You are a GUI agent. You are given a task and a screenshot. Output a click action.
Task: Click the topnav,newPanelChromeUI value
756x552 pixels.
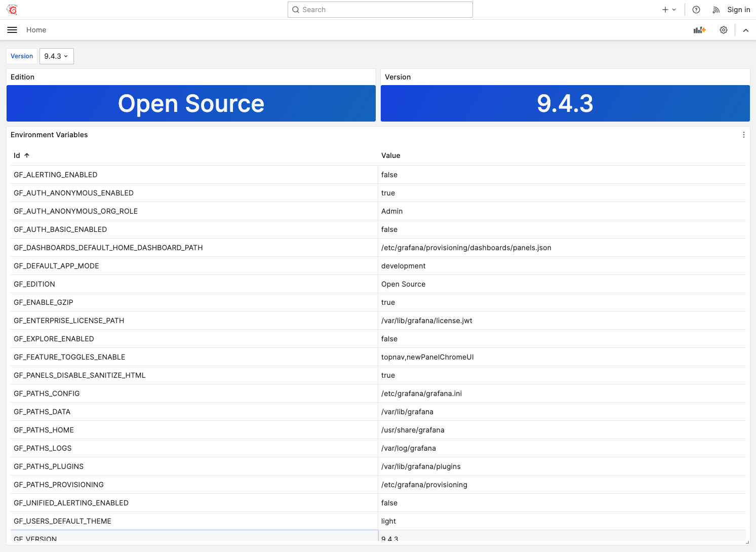coord(562,357)
